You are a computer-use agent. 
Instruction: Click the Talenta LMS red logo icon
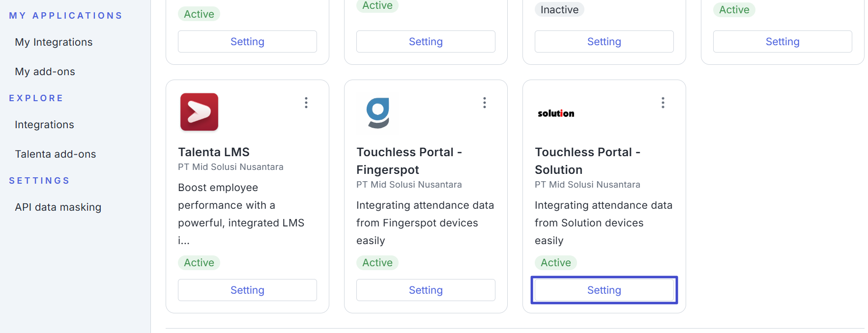(199, 112)
